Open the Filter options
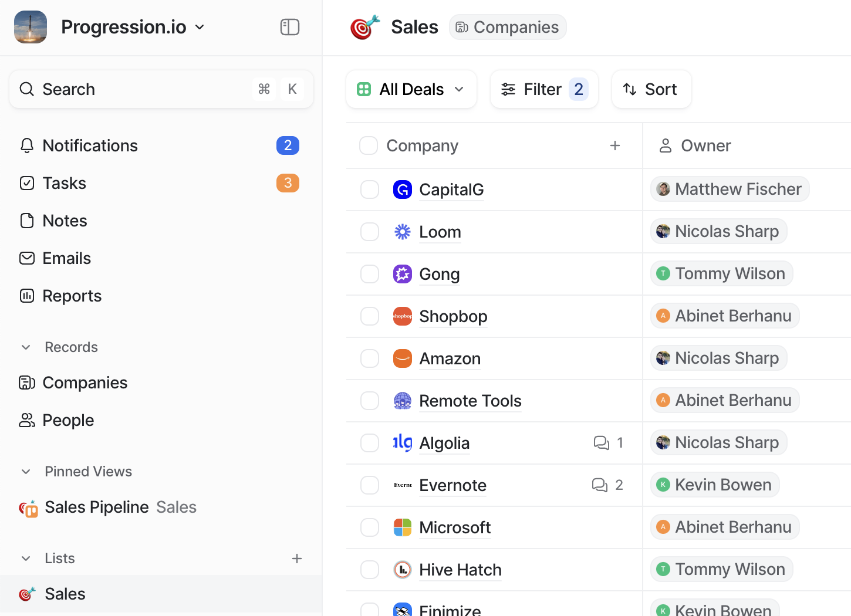 (x=544, y=89)
